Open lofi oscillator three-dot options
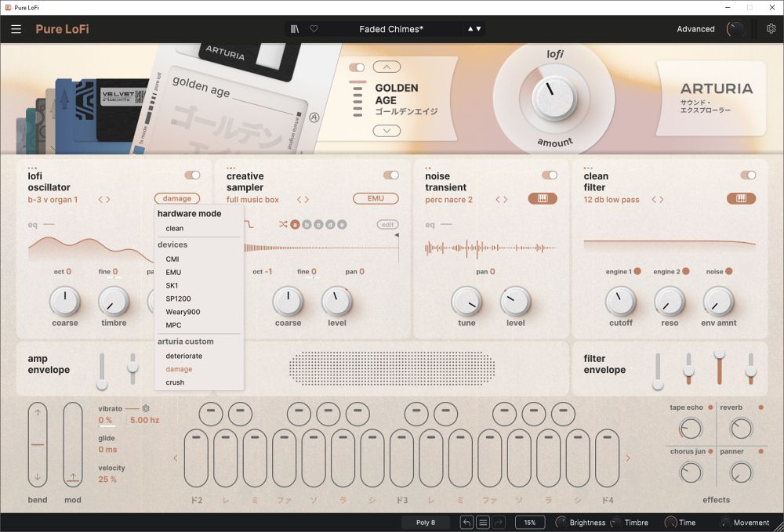 coord(32,168)
